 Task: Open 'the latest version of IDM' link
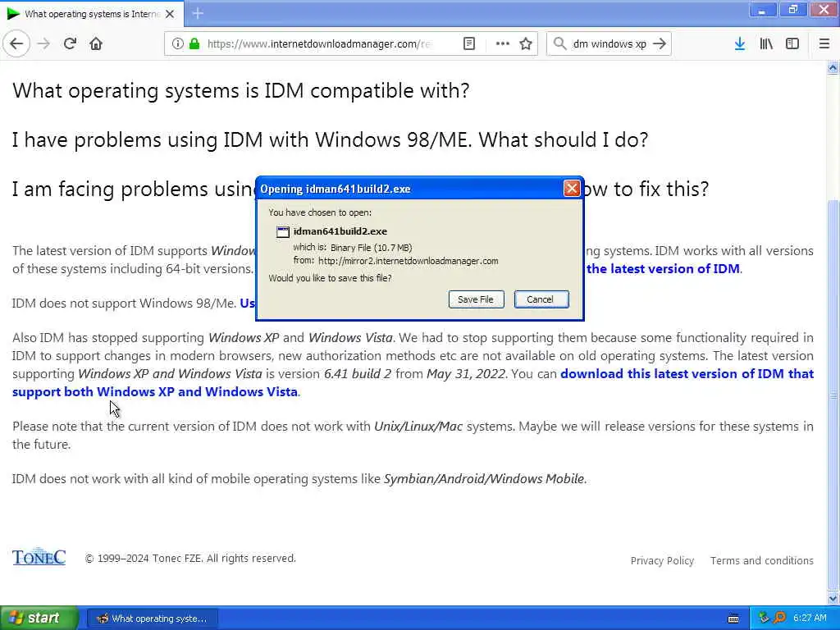coord(663,268)
